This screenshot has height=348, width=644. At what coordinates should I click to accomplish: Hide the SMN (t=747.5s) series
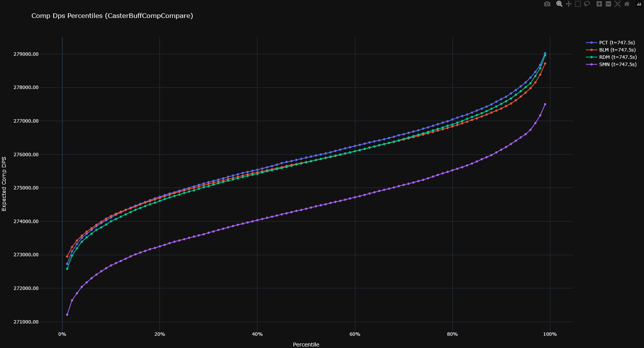tap(611, 65)
